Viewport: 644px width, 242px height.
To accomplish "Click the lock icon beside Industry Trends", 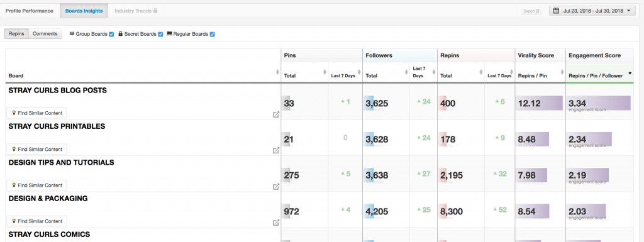I will coord(155,11).
